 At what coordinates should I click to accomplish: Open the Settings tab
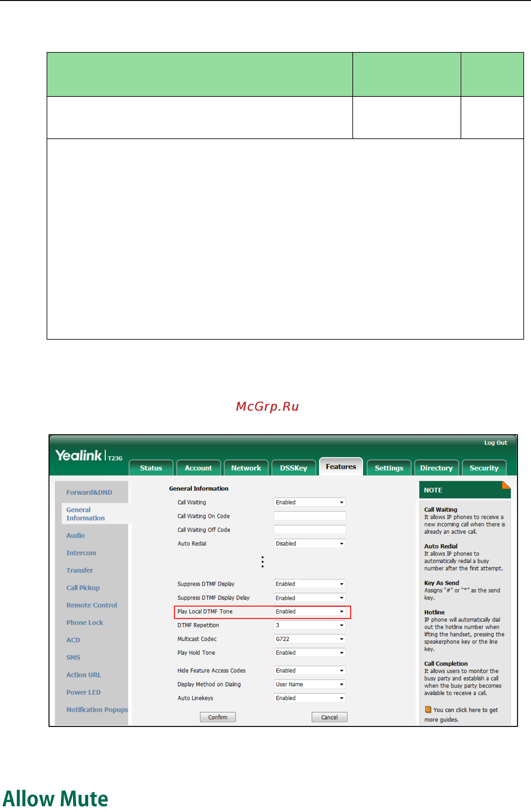(389, 468)
